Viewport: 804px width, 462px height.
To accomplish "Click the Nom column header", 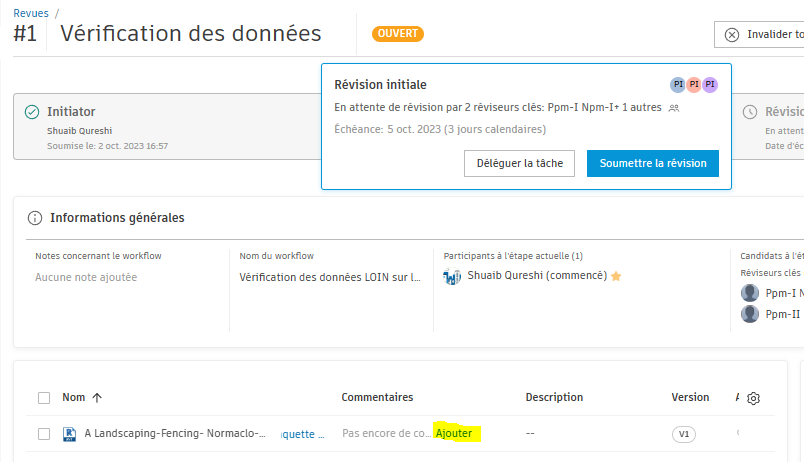I will click(74, 397).
